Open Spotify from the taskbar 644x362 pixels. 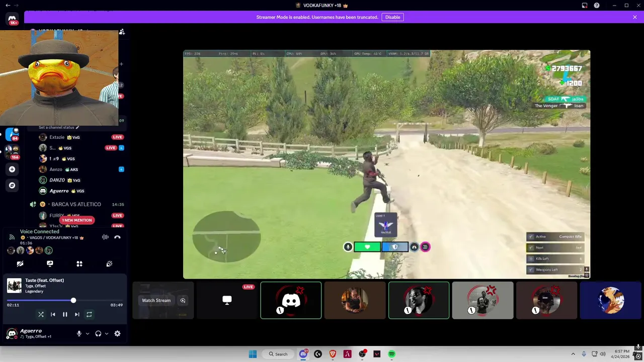pyautogui.click(x=392, y=354)
